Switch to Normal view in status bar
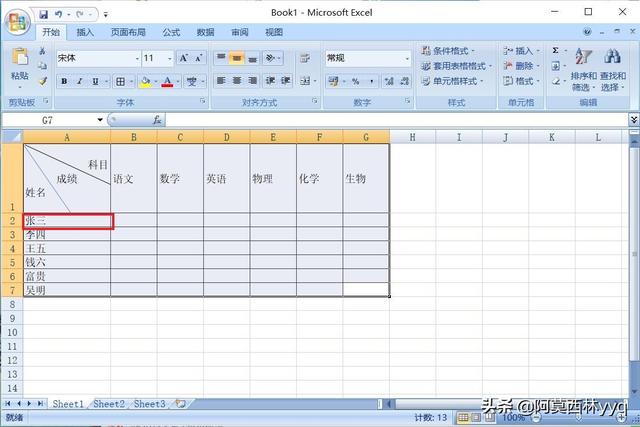The height and width of the screenshot is (427, 640). tap(463, 417)
